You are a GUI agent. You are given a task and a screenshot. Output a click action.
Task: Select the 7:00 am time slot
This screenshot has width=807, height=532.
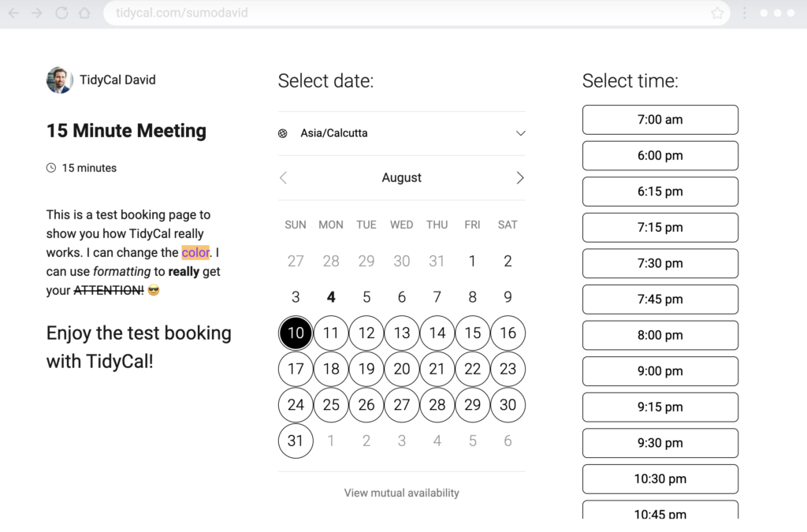pyautogui.click(x=660, y=120)
